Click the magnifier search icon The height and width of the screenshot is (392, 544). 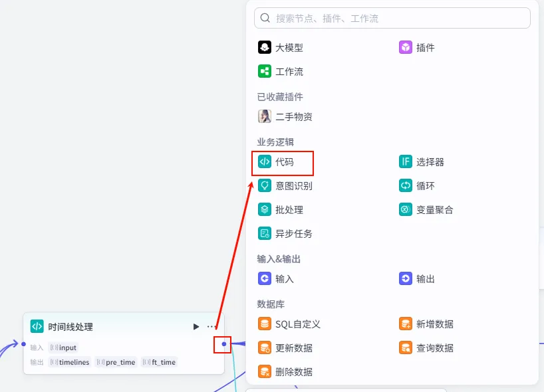pyautogui.click(x=265, y=18)
